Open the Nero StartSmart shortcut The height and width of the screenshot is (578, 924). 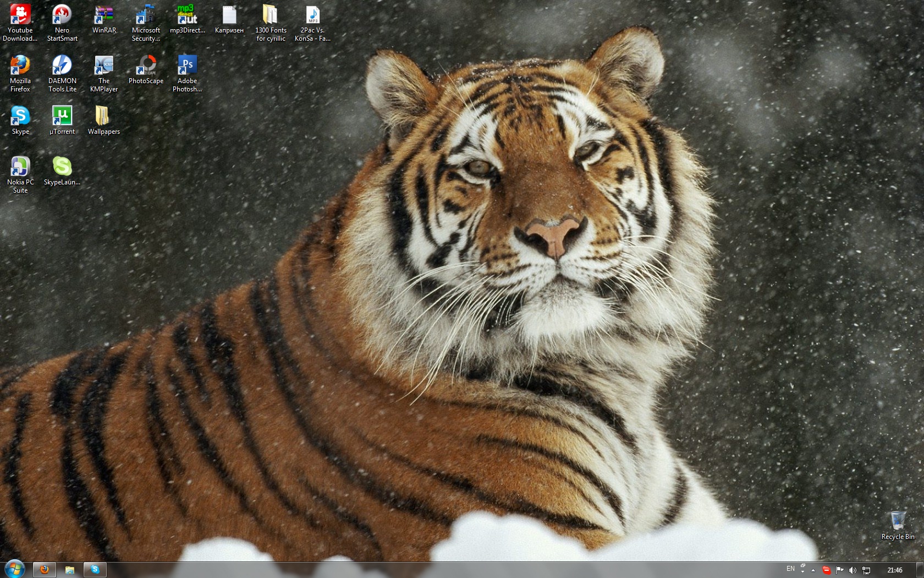pyautogui.click(x=62, y=23)
